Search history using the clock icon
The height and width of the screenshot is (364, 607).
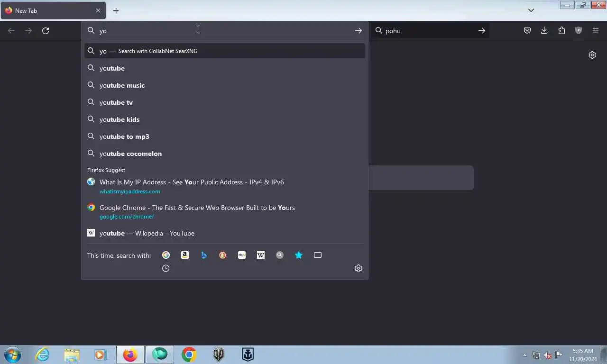(x=166, y=268)
